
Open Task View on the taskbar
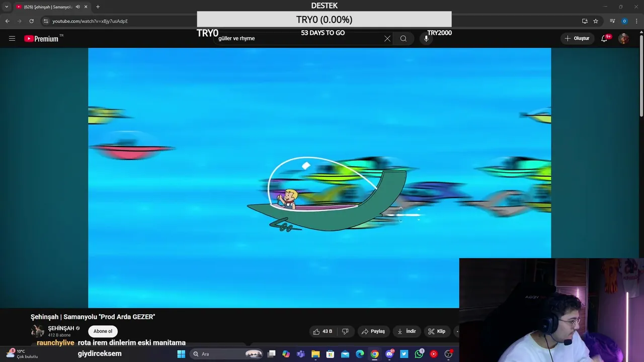272,354
